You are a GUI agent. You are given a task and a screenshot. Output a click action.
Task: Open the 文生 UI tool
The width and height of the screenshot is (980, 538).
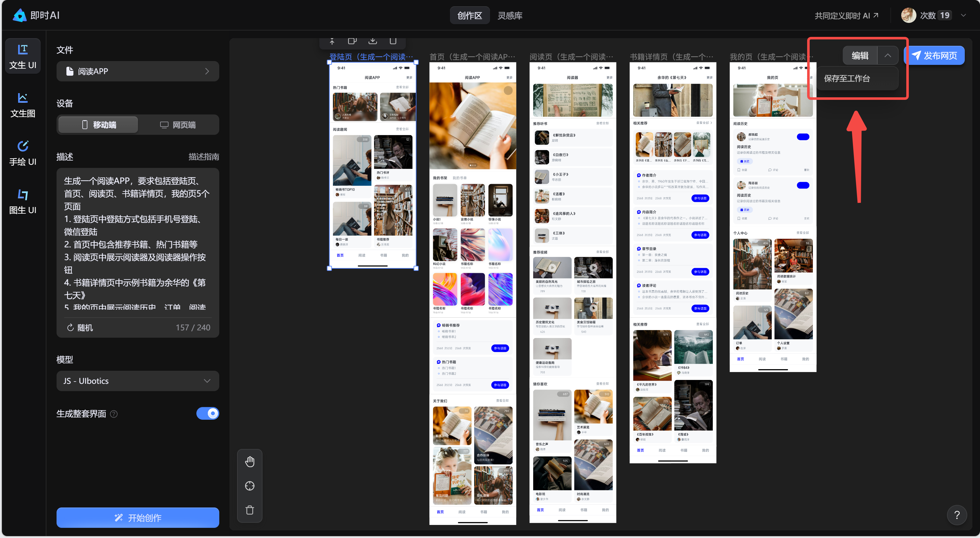[23, 56]
